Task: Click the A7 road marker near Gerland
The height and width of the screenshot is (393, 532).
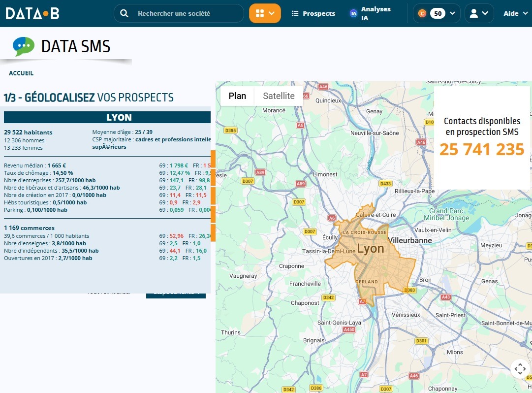Action: tap(362, 301)
